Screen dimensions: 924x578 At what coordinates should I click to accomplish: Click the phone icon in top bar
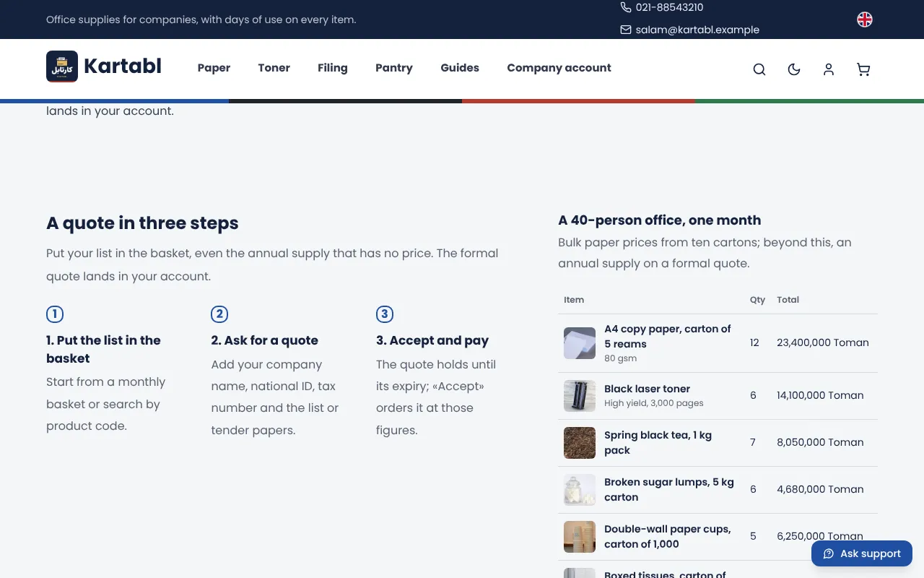pyautogui.click(x=626, y=7)
